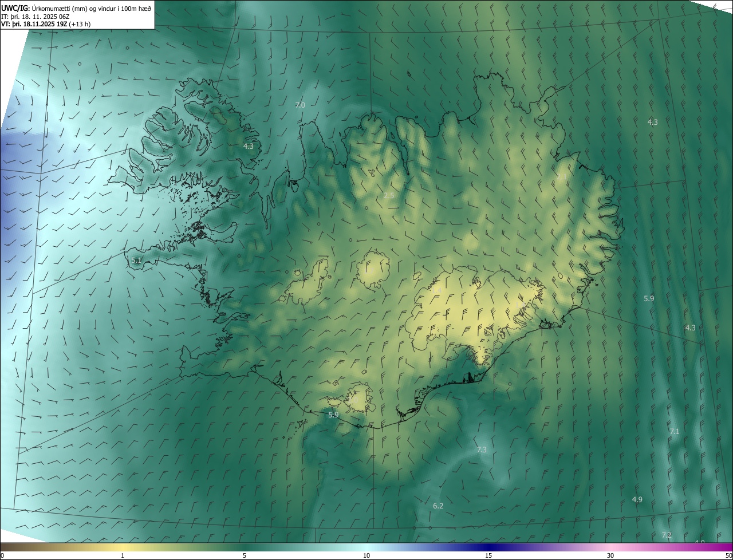Click the 4.9 value label on the map

click(637, 500)
